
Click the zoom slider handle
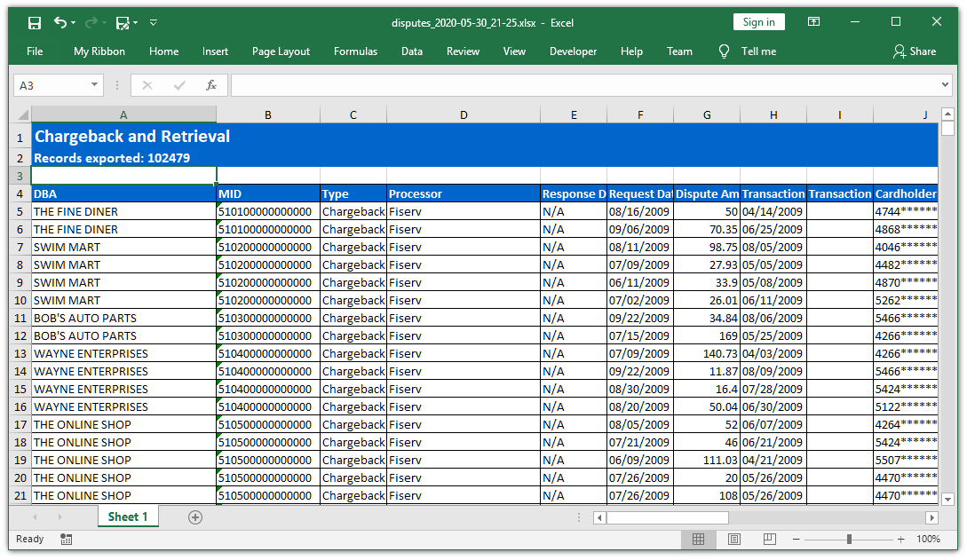849,540
